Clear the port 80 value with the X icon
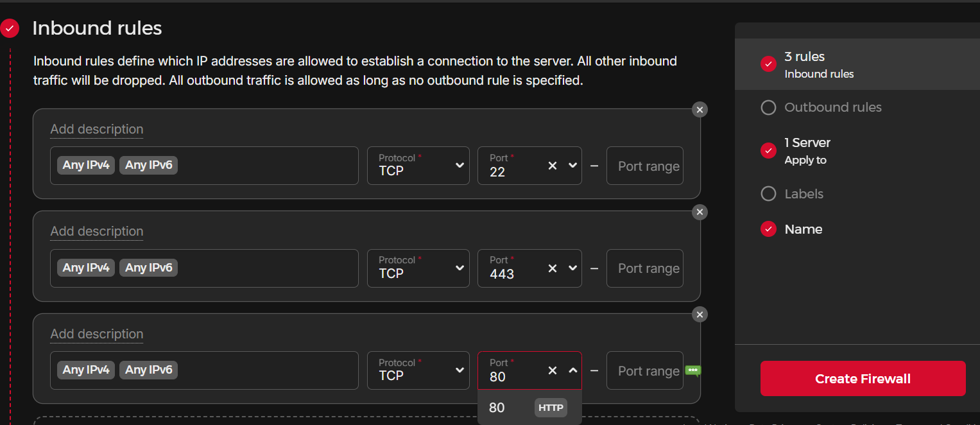The height and width of the screenshot is (425, 980). [552, 370]
